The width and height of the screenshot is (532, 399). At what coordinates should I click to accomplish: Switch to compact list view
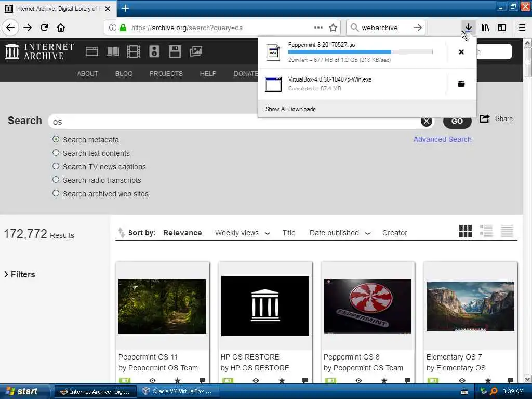click(507, 231)
